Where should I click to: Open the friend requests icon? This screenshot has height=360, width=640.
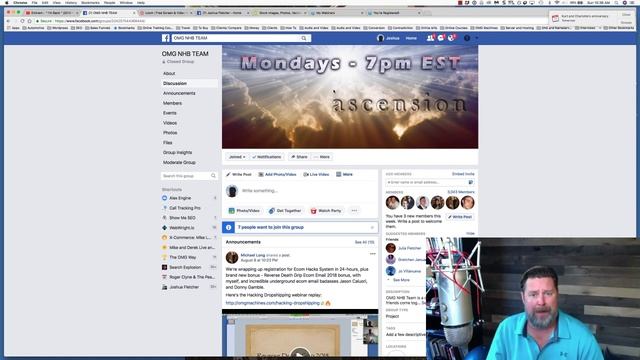tap(430, 38)
